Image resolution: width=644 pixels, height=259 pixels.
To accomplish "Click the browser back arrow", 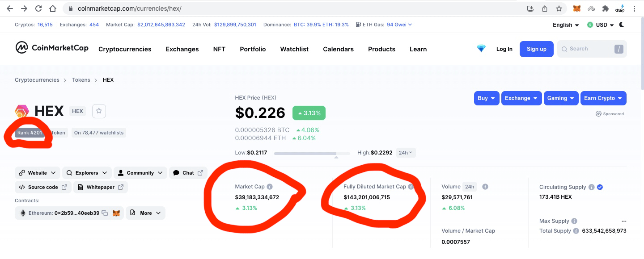I will click(x=9, y=8).
